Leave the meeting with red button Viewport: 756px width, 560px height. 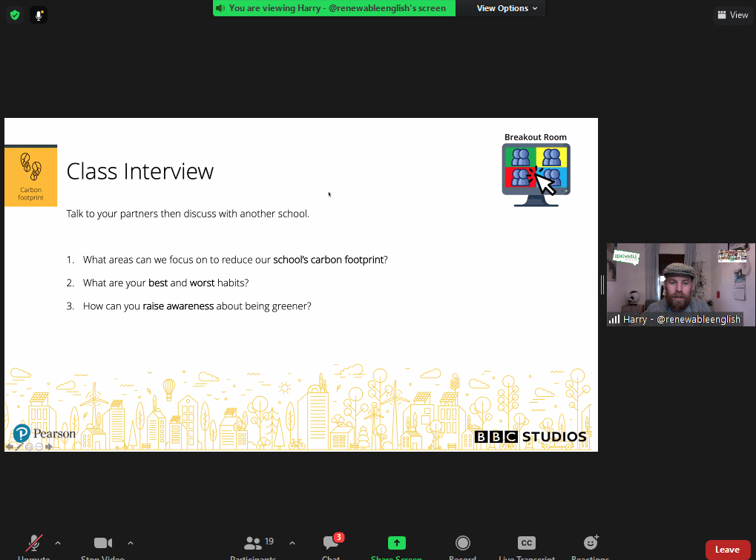pos(727,550)
